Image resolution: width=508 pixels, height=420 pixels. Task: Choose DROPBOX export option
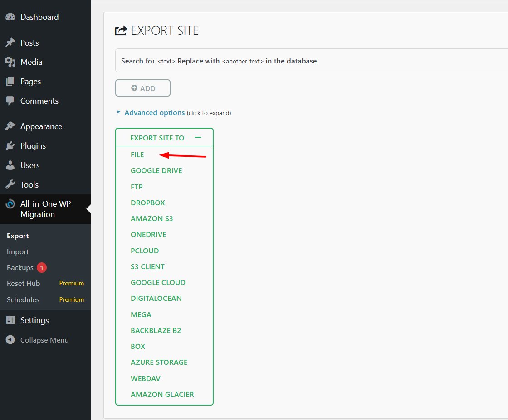[x=148, y=203]
